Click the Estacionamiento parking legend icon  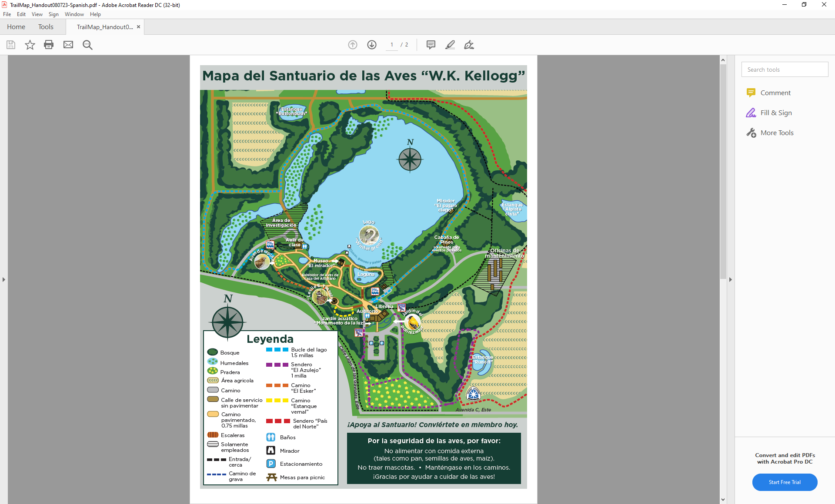click(x=271, y=464)
